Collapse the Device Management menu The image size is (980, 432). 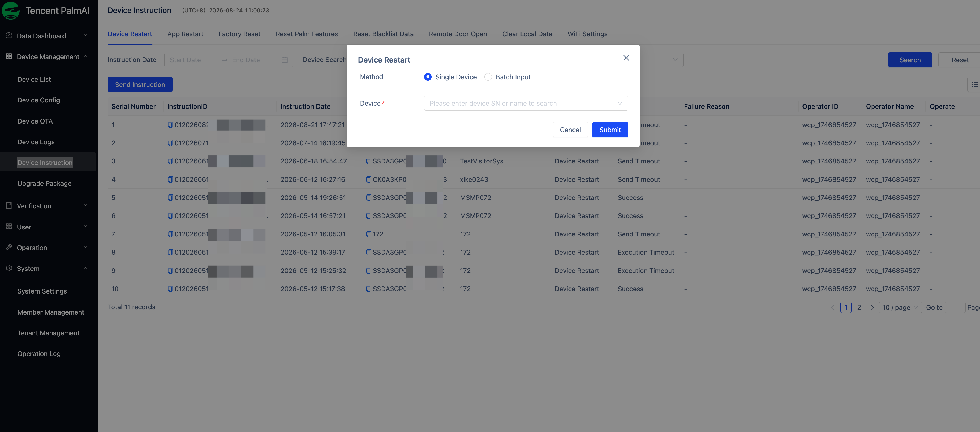48,57
